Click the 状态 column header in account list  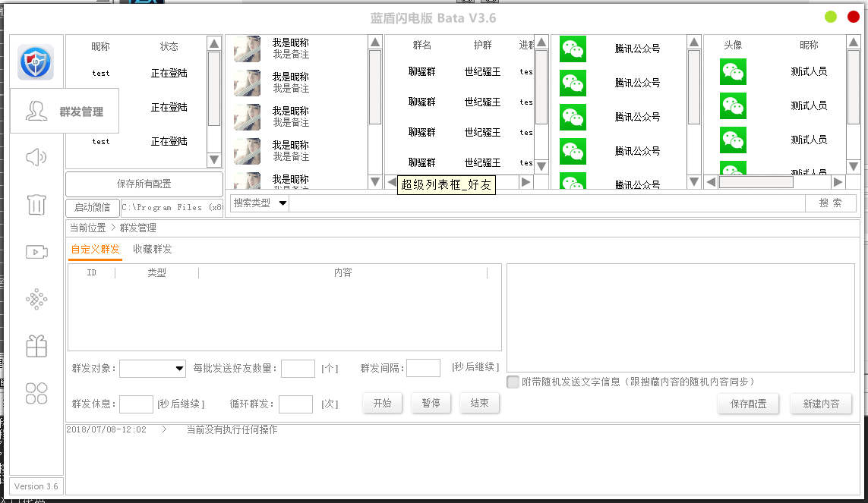169,46
